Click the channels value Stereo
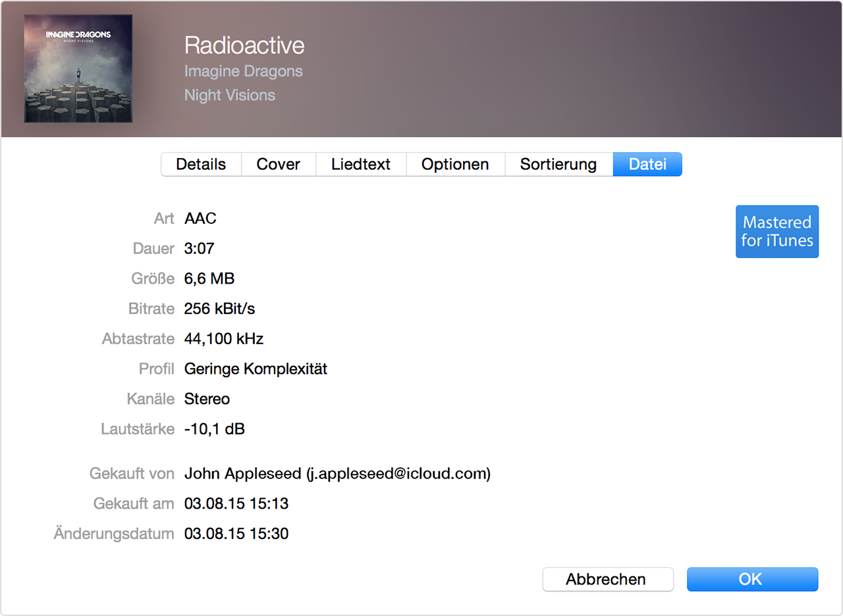The image size is (843, 616). [x=207, y=399]
